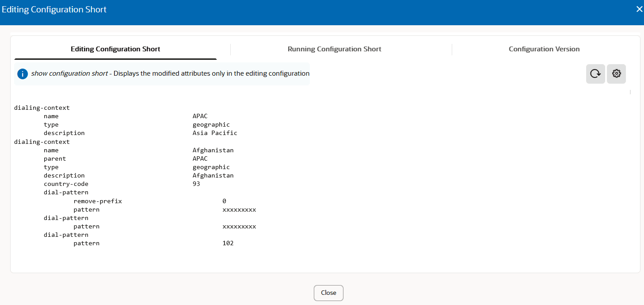
Task: Click the 'parent' attribute label
Action: (x=55, y=158)
